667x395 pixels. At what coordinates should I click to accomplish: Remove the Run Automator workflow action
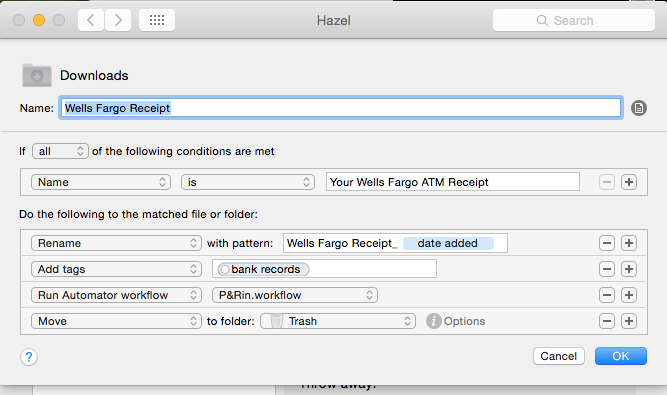(607, 295)
